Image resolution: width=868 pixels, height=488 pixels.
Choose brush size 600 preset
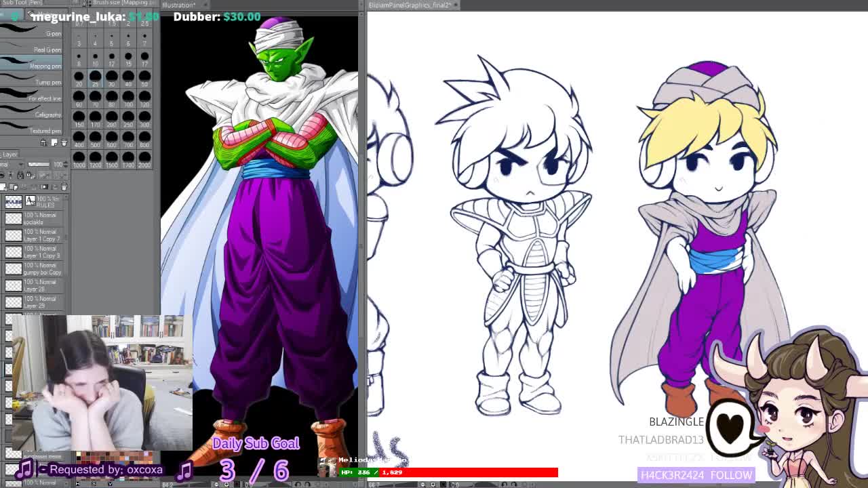(x=111, y=140)
